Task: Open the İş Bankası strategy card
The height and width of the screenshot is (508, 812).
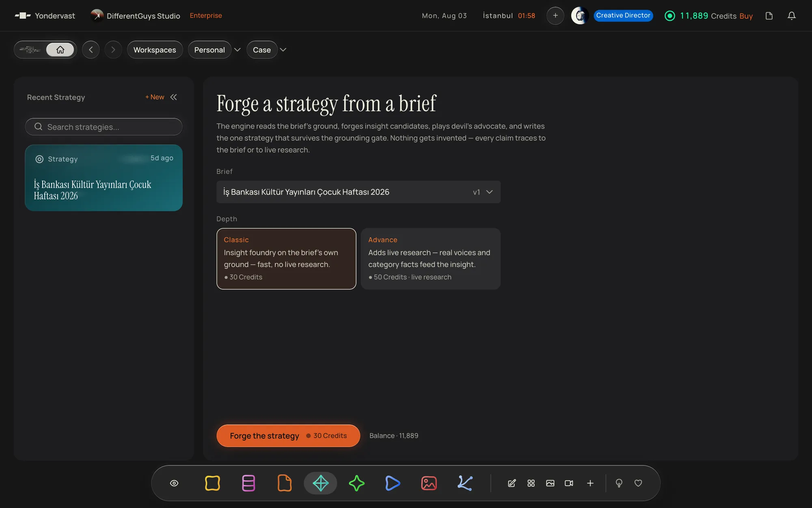Action: tap(104, 178)
